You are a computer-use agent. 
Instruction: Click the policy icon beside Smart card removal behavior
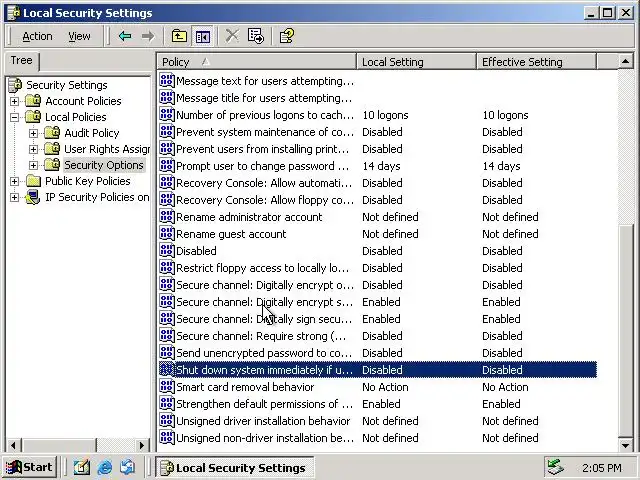[167, 387]
